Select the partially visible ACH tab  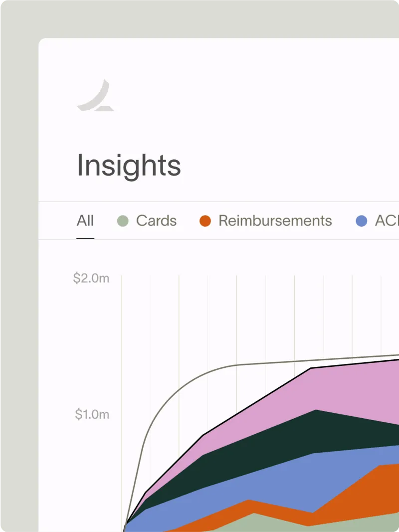pyautogui.click(x=387, y=221)
